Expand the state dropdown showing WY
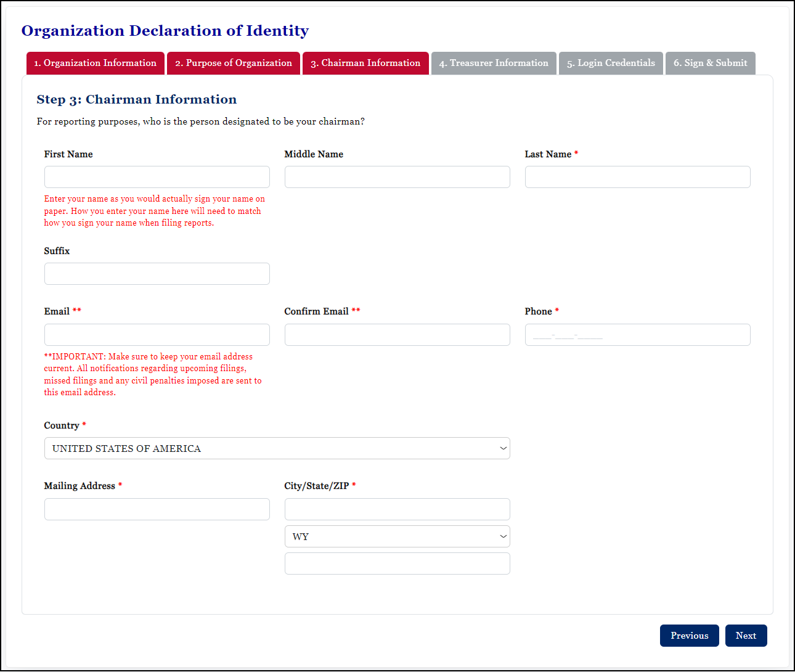795x672 pixels. [x=397, y=536]
